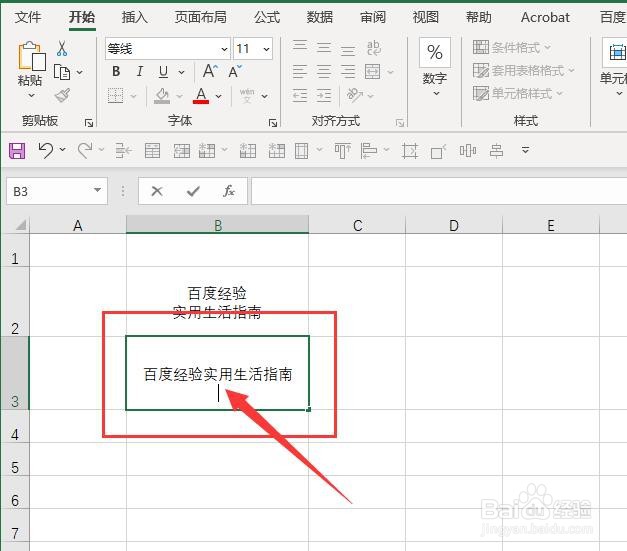
Task: Switch to 审阅 tab
Action: [373, 17]
